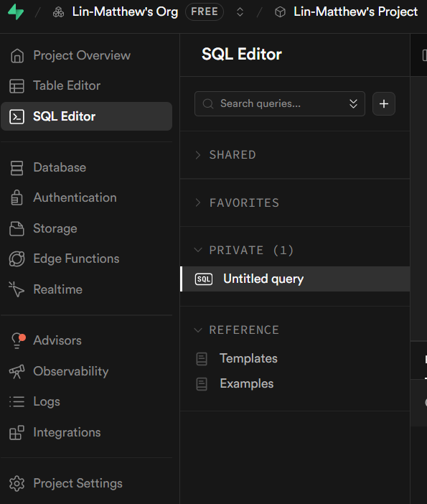Open the Templates reference
The width and height of the screenshot is (427, 504).
pyautogui.click(x=248, y=358)
